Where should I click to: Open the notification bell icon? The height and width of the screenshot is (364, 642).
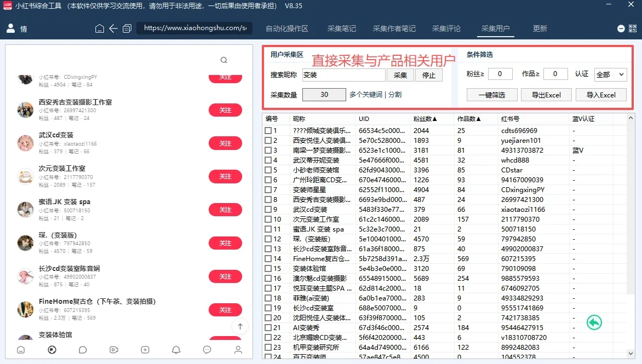point(176,350)
